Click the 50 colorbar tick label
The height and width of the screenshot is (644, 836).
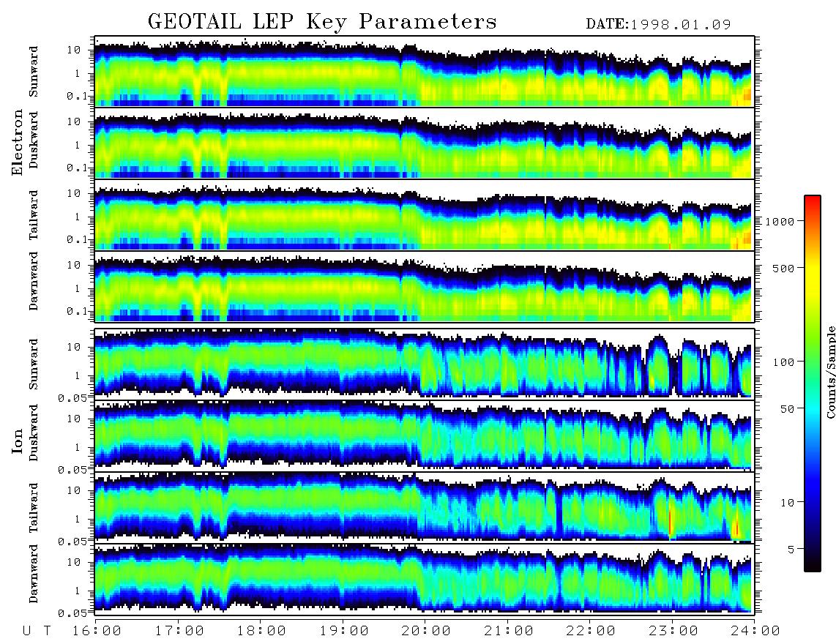787,409
